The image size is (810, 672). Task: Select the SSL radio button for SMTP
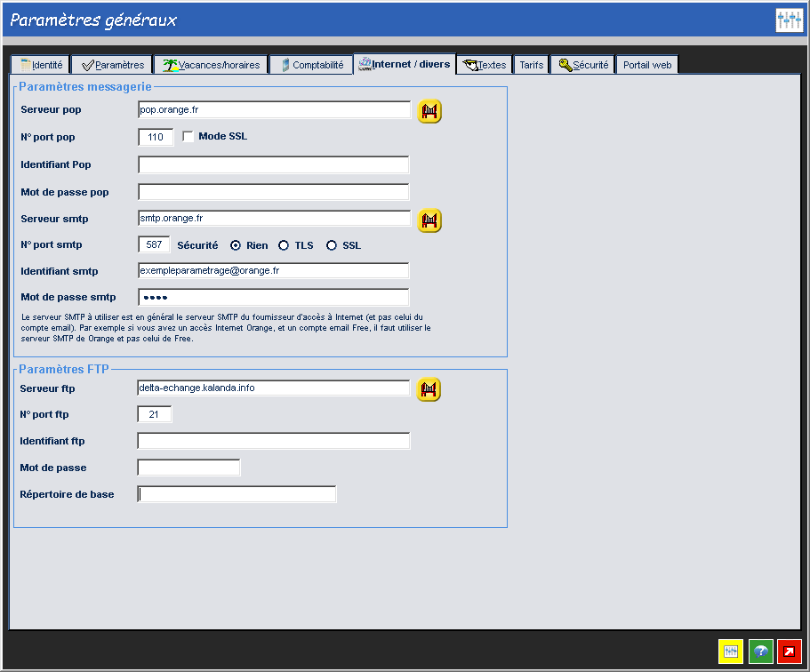point(332,245)
